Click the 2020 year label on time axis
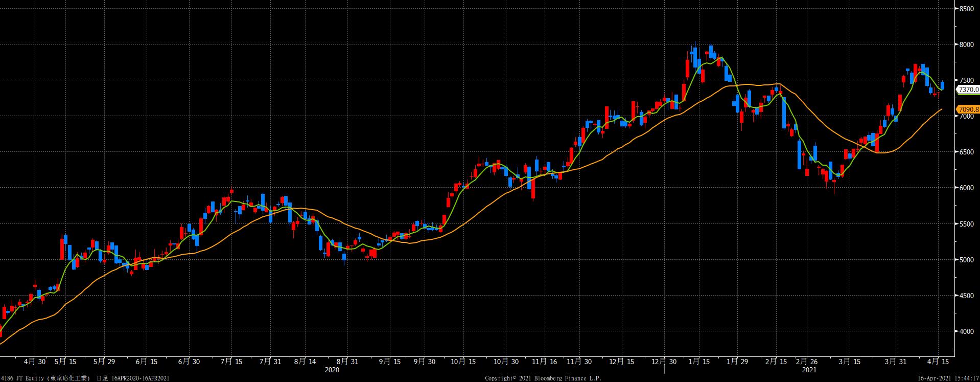The width and height of the screenshot is (980, 382). [332, 370]
